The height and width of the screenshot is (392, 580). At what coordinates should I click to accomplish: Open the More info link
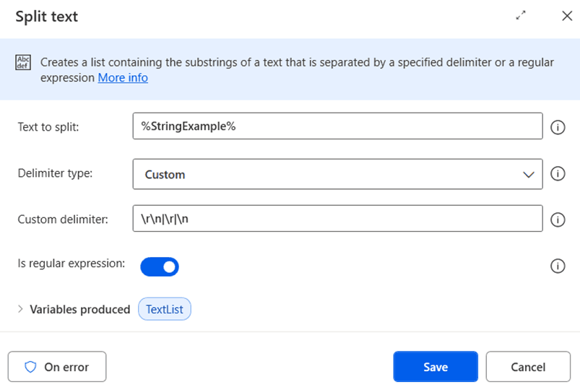click(123, 77)
